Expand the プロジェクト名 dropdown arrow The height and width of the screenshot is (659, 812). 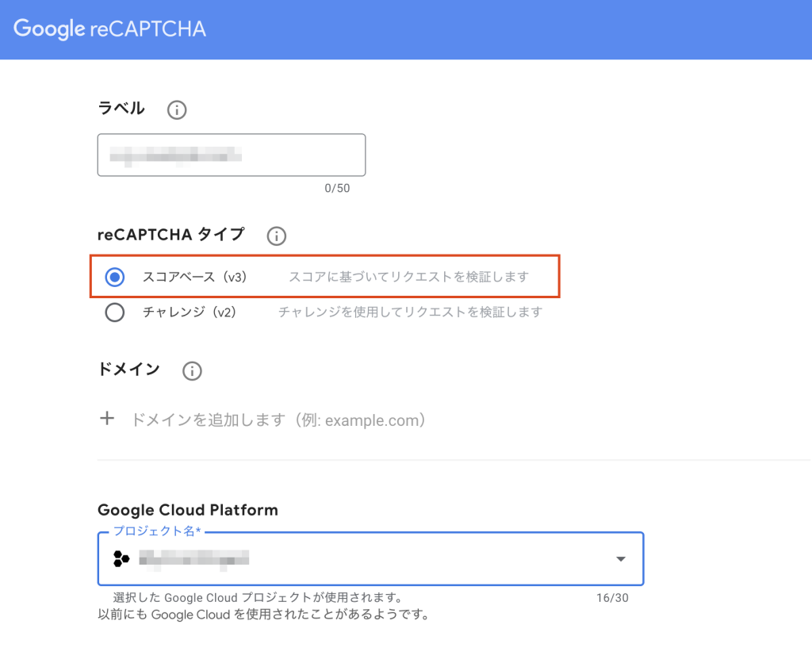[620, 559]
